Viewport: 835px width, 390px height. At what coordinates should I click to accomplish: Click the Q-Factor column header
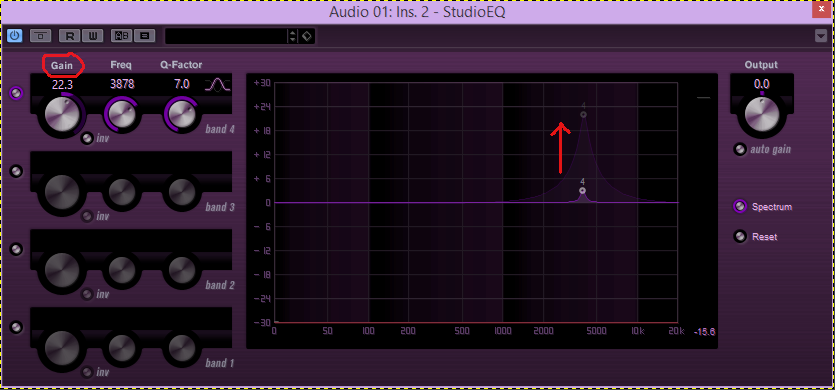(x=182, y=65)
